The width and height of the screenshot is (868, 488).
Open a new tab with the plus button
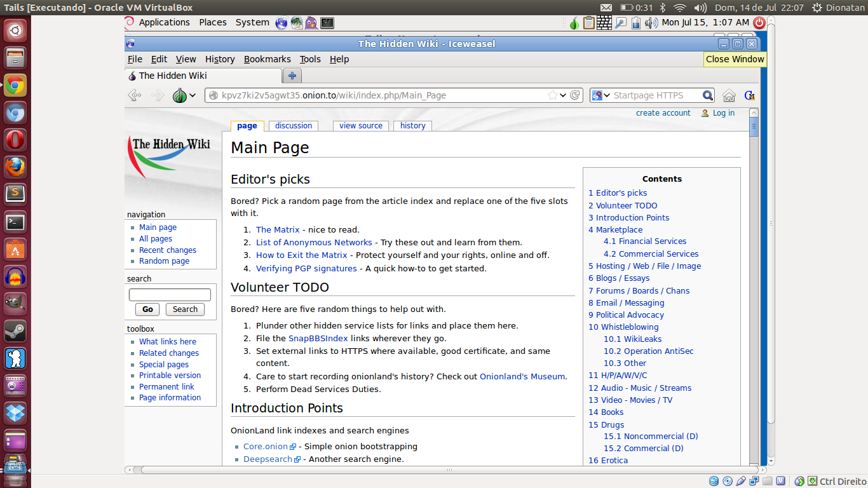pyautogui.click(x=292, y=76)
